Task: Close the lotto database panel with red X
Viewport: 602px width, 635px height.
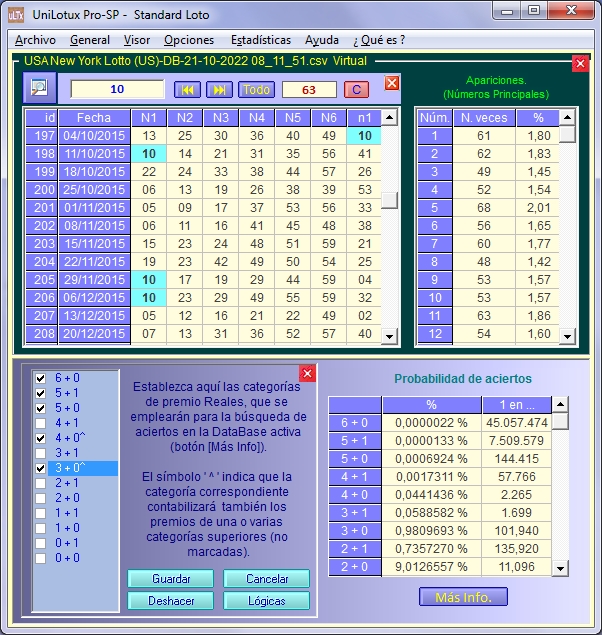Action: [x=580, y=63]
